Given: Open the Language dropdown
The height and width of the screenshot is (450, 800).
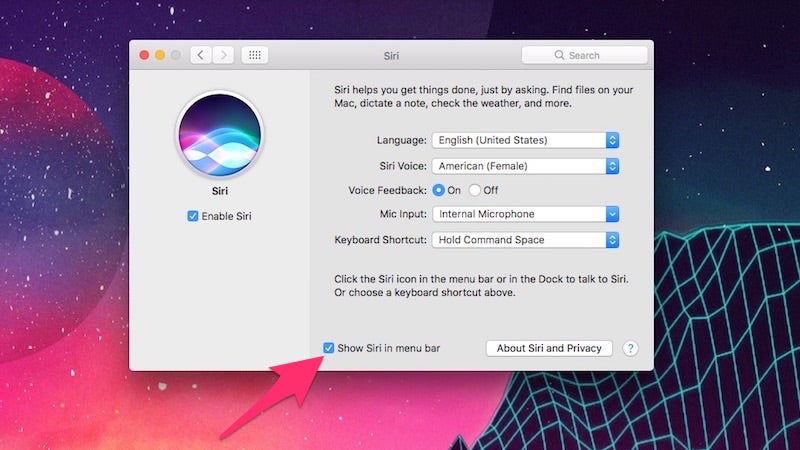Looking at the screenshot, I should 526,140.
